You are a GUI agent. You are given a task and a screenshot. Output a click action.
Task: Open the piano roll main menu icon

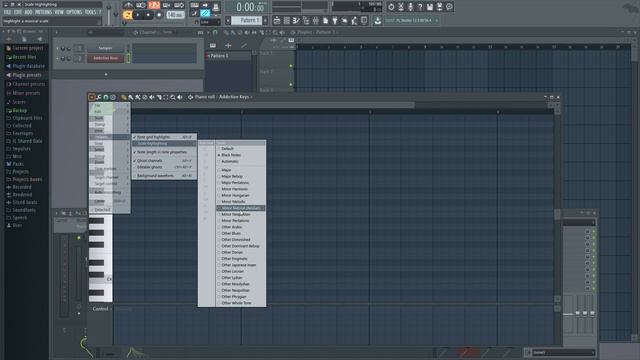92,97
